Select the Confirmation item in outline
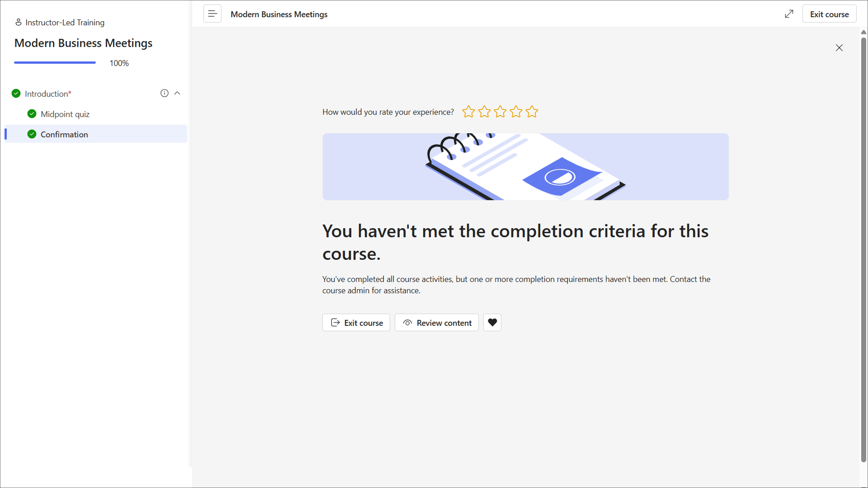The width and height of the screenshot is (868, 488). tap(96, 134)
